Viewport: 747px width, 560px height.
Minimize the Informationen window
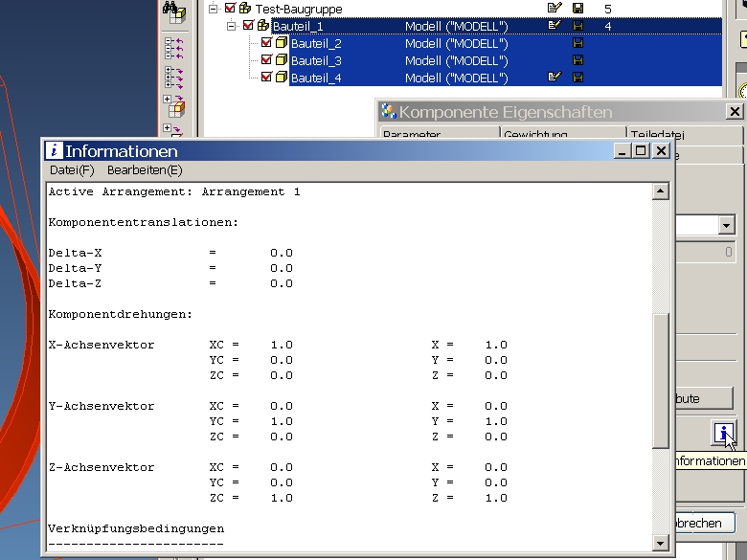tap(622, 151)
